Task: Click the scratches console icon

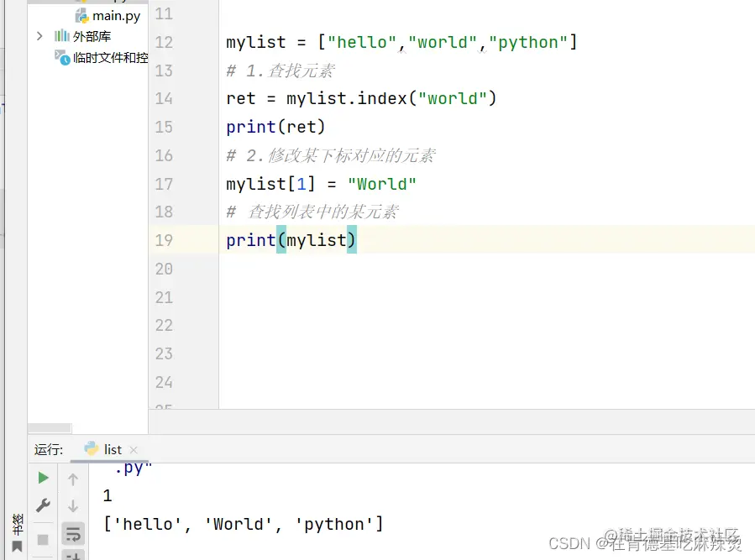Action: [x=62, y=58]
